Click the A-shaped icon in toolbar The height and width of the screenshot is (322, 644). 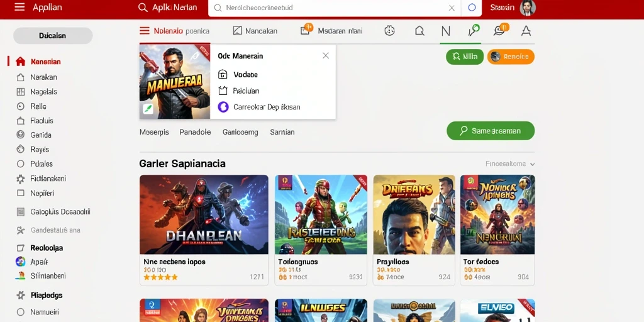click(x=526, y=31)
